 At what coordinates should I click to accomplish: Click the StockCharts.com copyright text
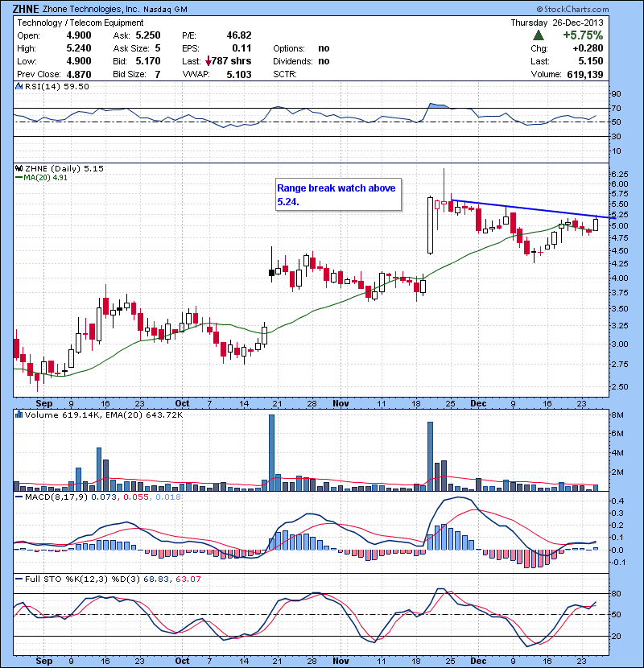coord(573,9)
